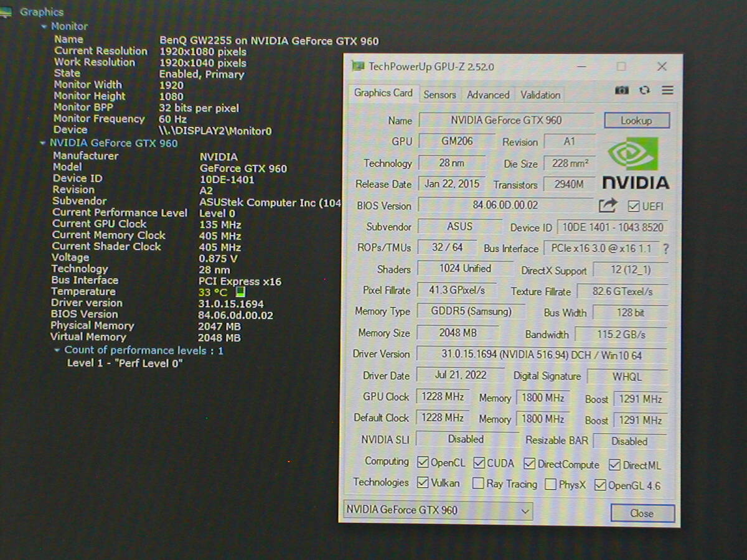Click the Voltage 0.875 V value
747x560 pixels.
(x=218, y=258)
